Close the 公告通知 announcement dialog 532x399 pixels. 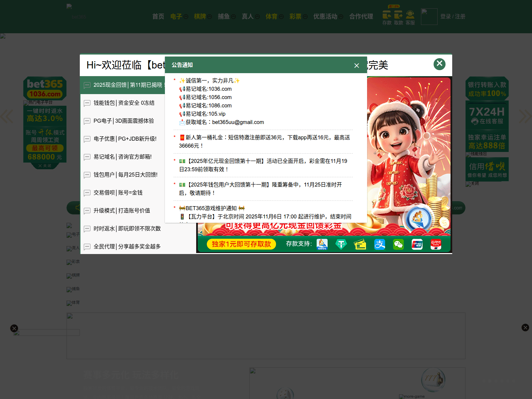pos(356,66)
